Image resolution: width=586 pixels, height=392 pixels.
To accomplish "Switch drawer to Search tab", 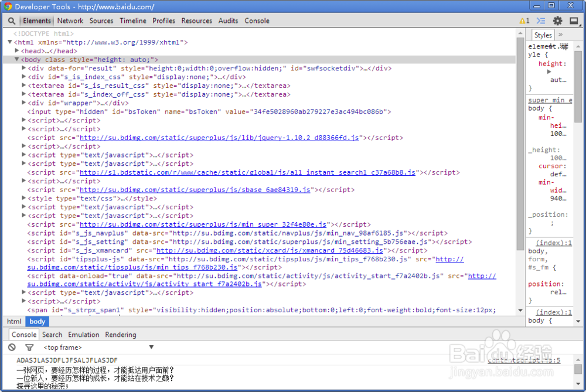I will [x=52, y=335].
